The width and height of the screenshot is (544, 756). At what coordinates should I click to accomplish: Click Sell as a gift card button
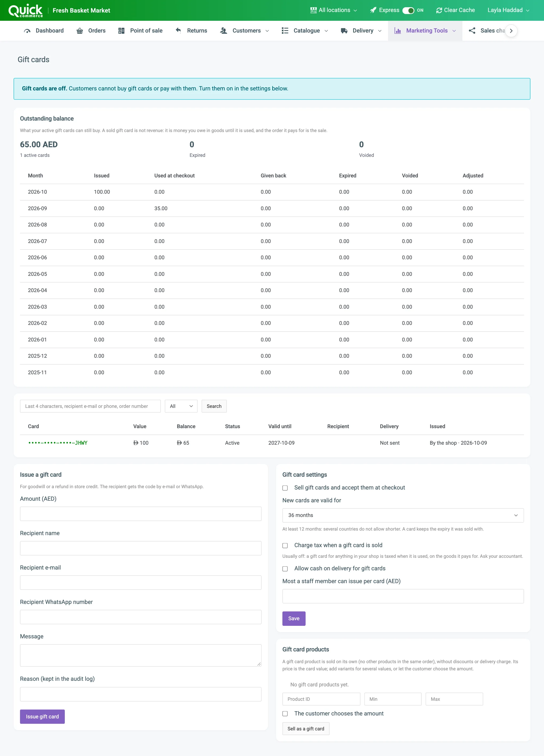coord(306,729)
